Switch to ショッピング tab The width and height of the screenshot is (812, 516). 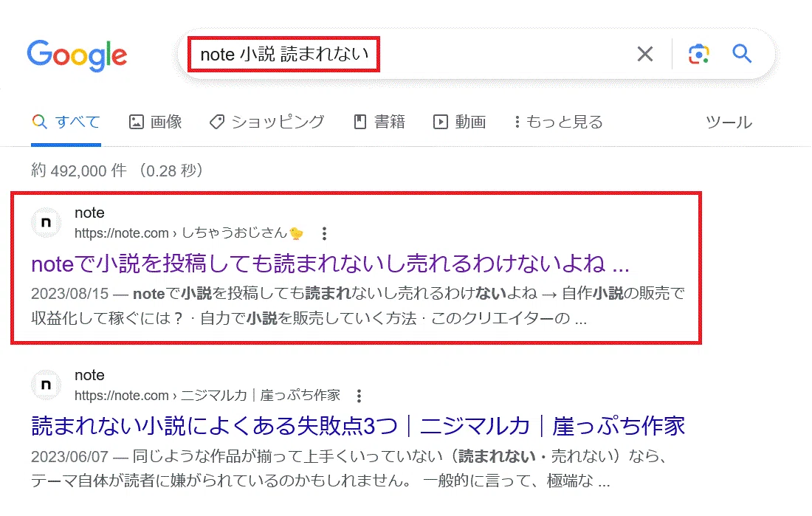[267, 122]
